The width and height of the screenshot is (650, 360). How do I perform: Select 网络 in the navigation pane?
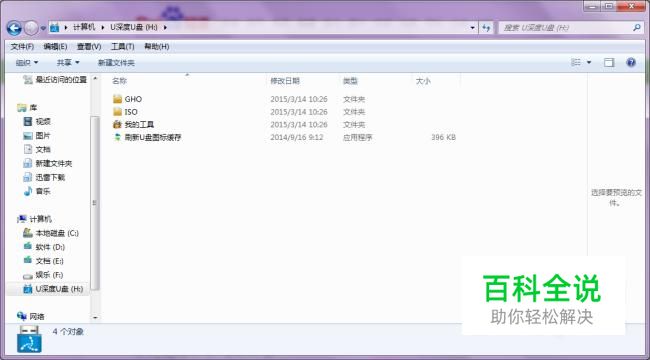pos(31,316)
